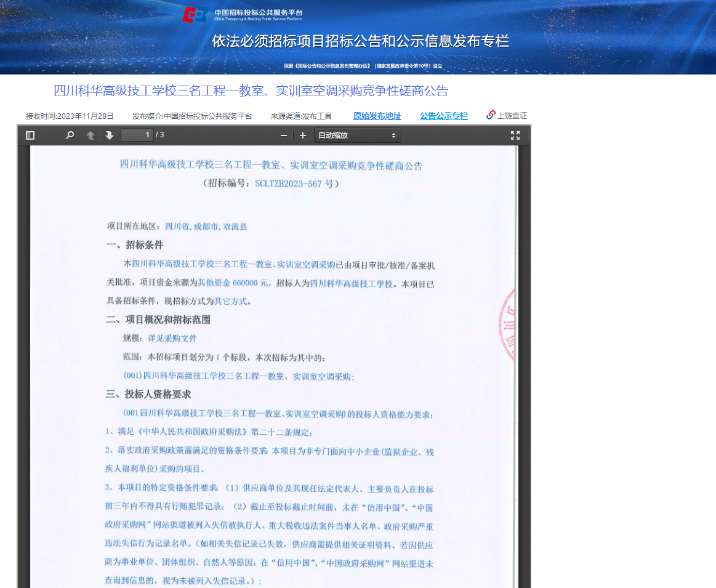Click the 上链查证 chain icon
This screenshot has width=716, height=588.
491,115
